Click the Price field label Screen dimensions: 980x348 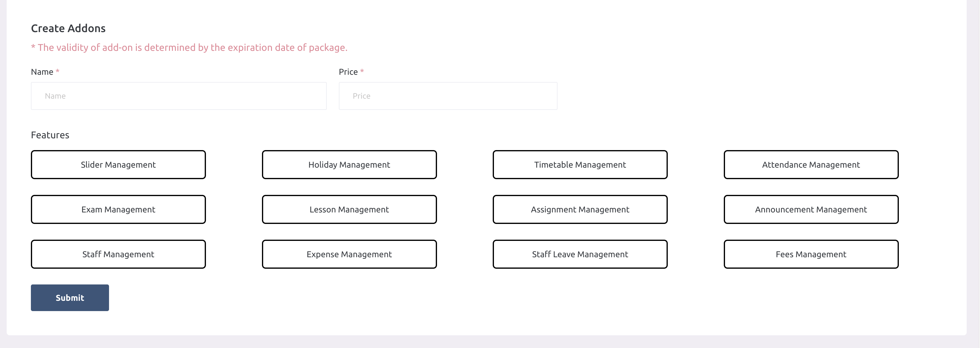coord(349,71)
